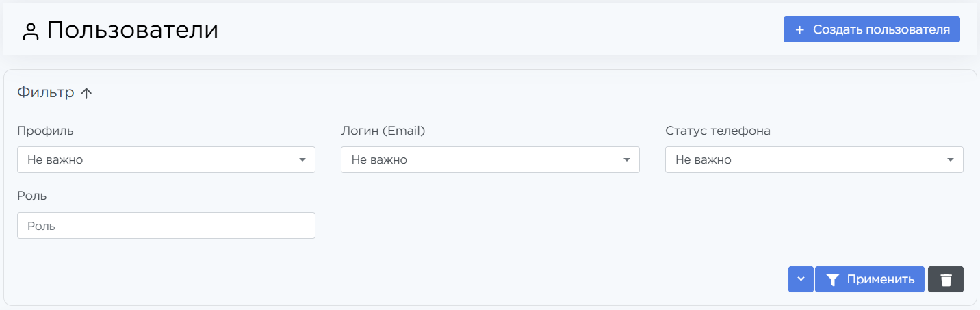Click the Пользователи page title
Image resolution: width=980 pixels, height=310 pixels.
click(x=133, y=30)
